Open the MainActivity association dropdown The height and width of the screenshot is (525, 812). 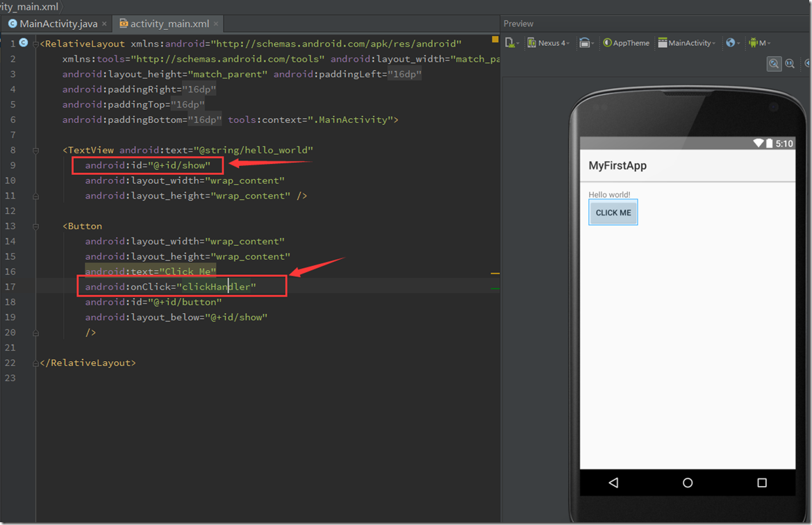pos(687,43)
